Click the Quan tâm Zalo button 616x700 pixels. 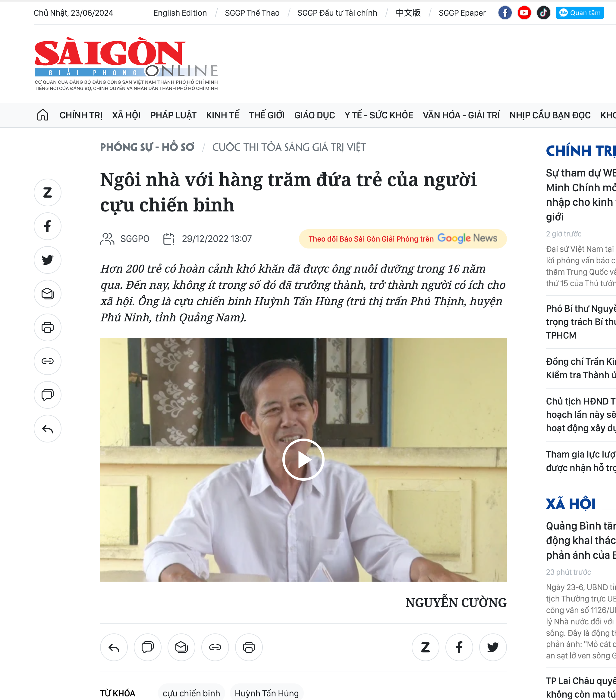(580, 13)
